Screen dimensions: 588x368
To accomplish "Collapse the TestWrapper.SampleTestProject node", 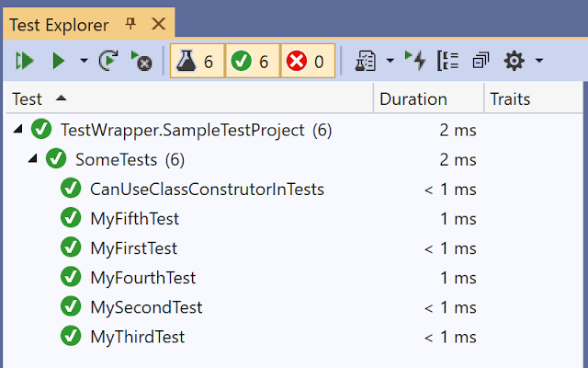I will coord(17,130).
